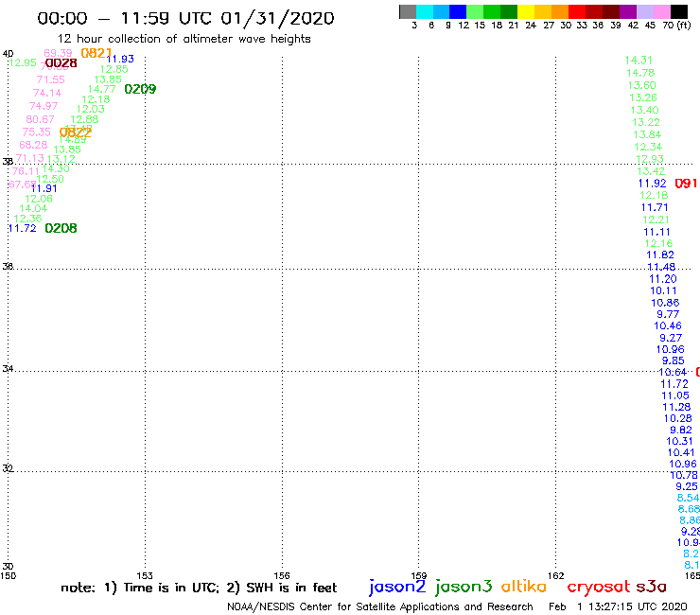700x615 pixels.
Task: Click the green wave height value 14.77
Action: pos(102,89)
